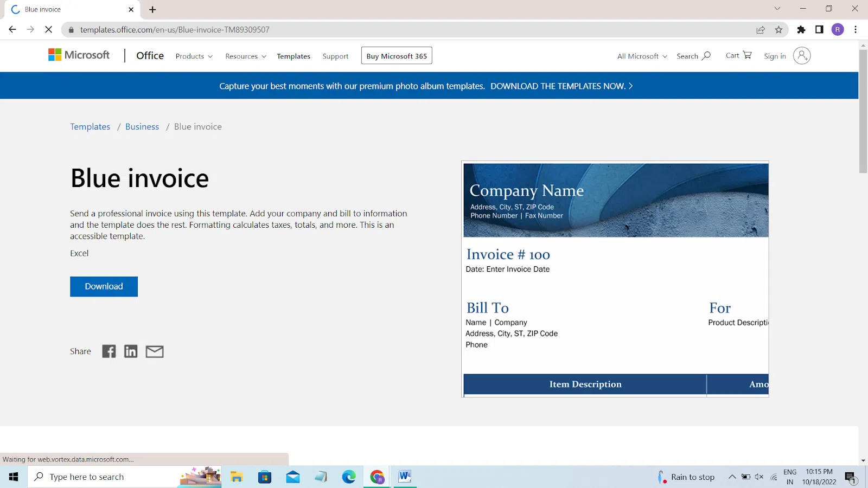The height and width of the screenshot is (488, 868).
Task: Switch to Word in taskbar
Action: 405,477
